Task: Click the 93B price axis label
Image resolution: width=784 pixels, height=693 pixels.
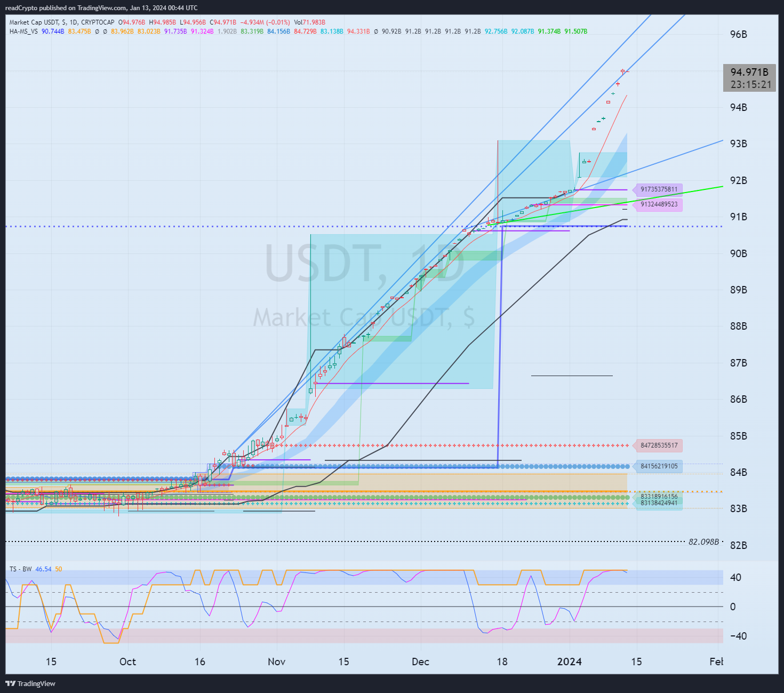Action: click(738, 144)
